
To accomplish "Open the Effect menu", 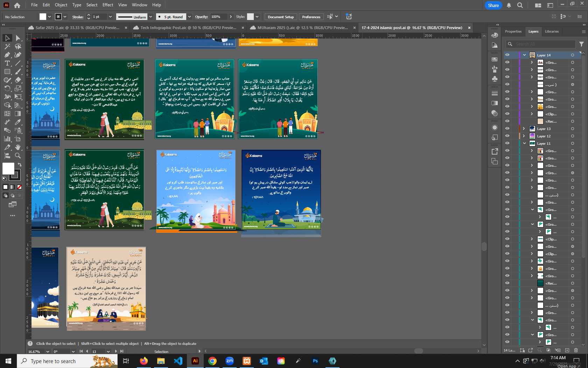I will tap(108, 5).
